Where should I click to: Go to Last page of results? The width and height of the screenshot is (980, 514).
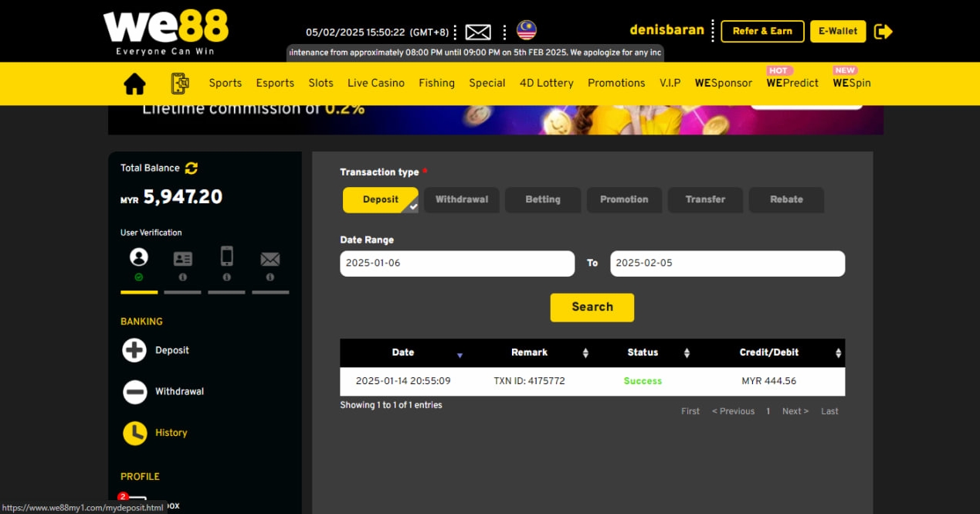tap(829, 411)
